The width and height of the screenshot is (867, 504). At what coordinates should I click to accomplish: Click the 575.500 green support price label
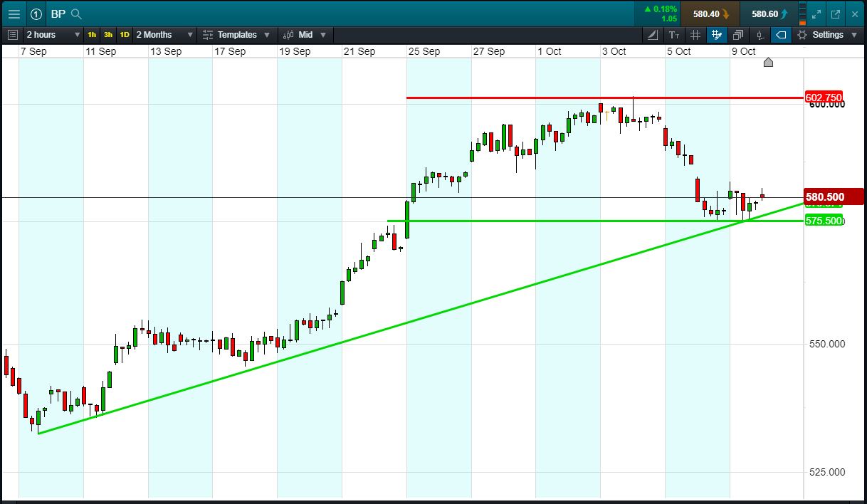pos(824,221)
